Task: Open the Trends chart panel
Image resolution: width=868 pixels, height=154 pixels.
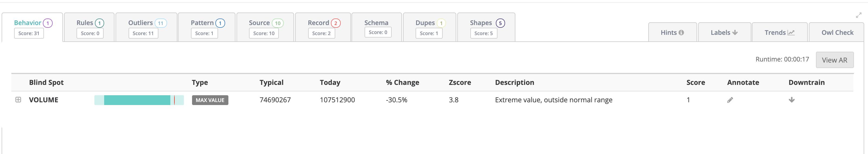Action: tap(779, 32)
